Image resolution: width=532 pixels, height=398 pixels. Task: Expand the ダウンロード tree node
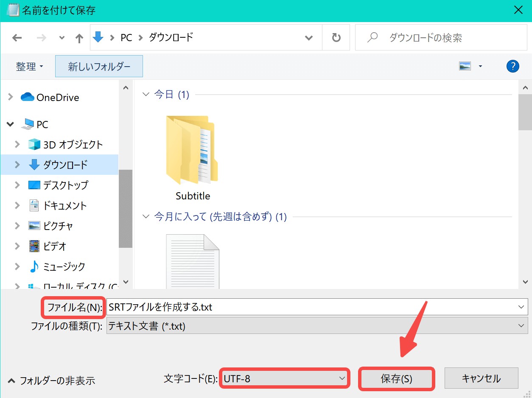click(17, 164)
